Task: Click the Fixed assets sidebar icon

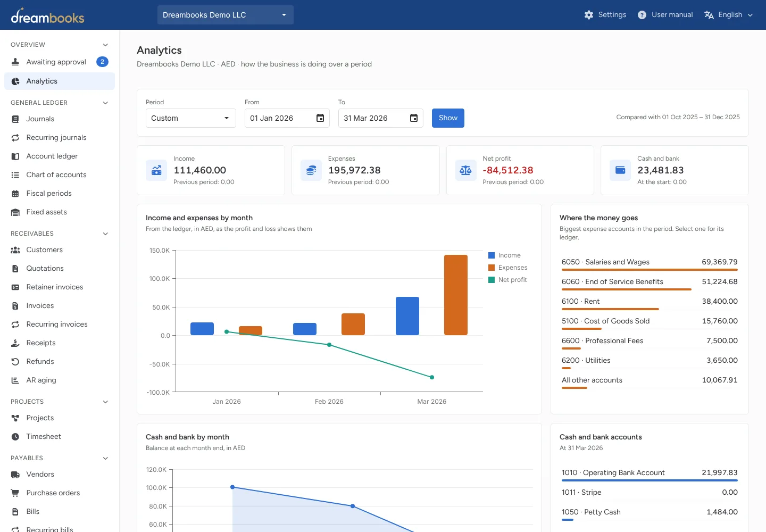Action: click(x=15, y=212)
